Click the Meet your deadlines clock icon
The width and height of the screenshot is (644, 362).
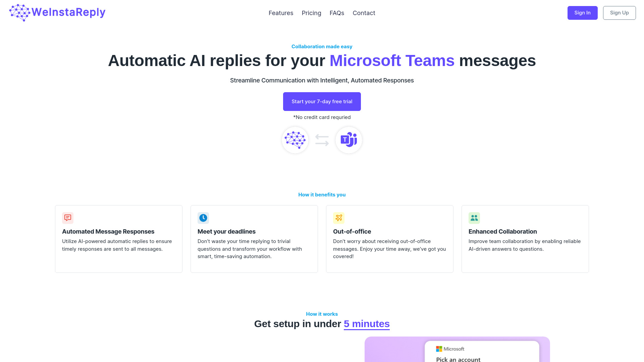[204, 218]
